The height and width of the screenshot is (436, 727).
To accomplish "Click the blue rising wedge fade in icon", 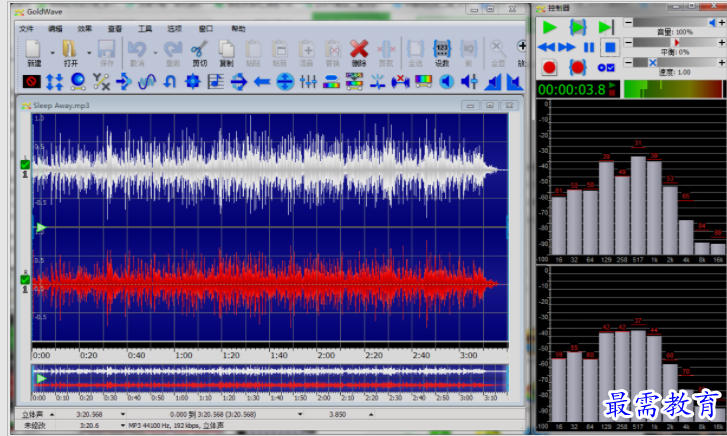I will [x=492, y=82].
